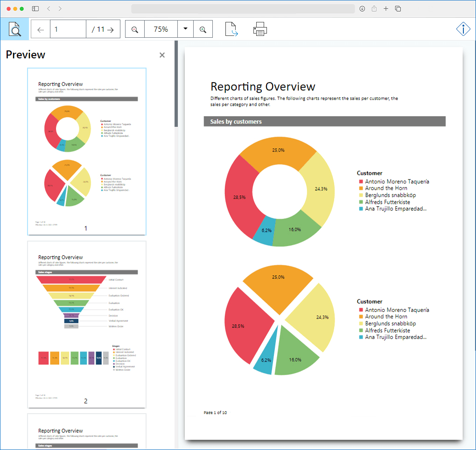The image size is (476, 450).
Task: Click Antonio Moreno Taquería in bottom legend
Action: [x=397, y=310]
